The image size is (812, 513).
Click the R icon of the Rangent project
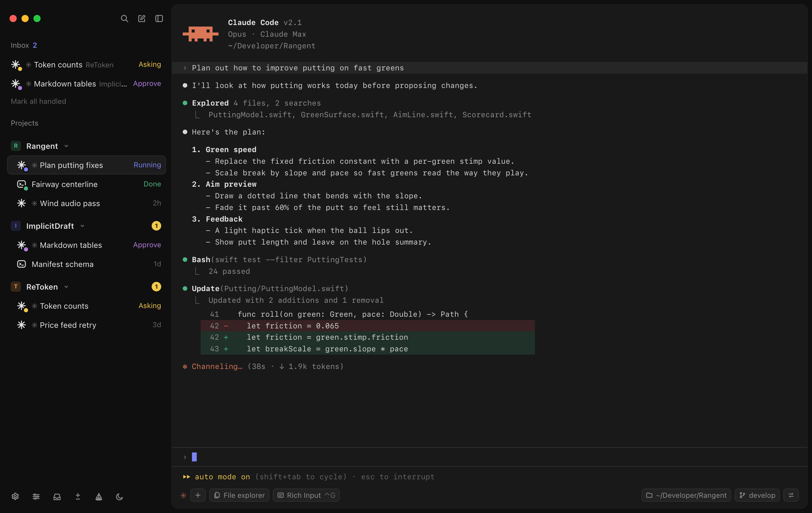pos(16,146)
